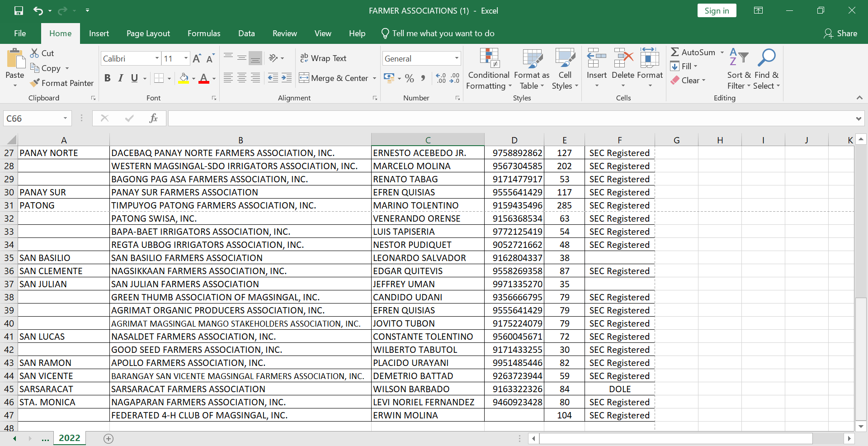Increase decimal places icon
The image size is (868, 446).
(x=441, y=78)
